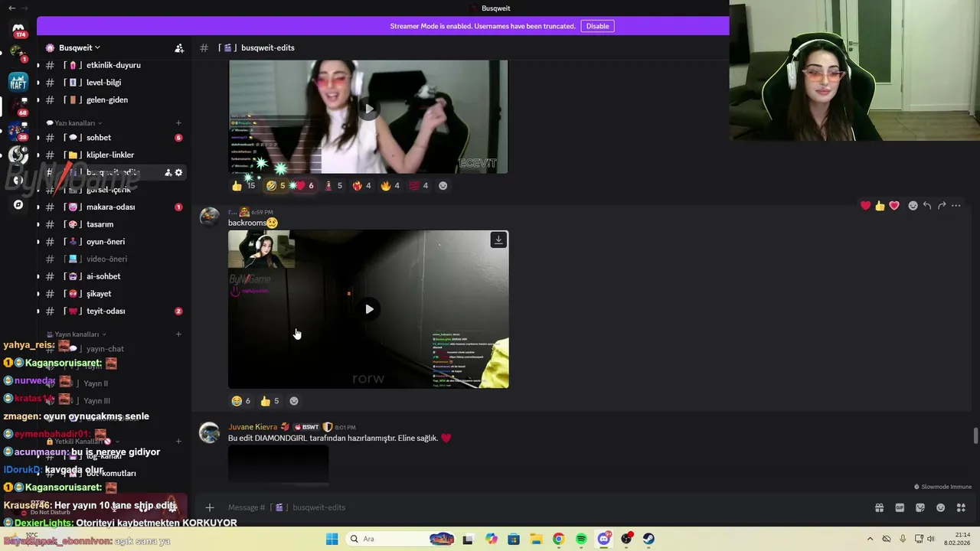
Task: Open tasarım channel
Action: [113, 224]
